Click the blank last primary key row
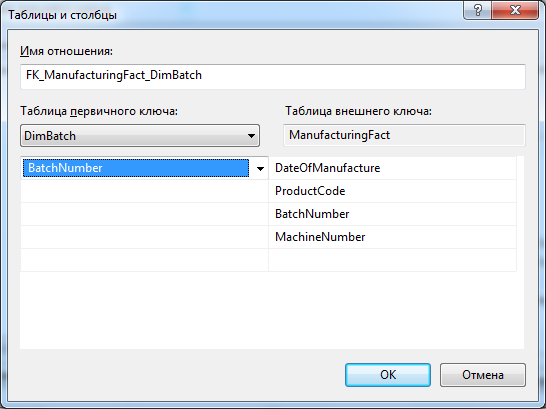The image size is (546, 409). point(145,260)
